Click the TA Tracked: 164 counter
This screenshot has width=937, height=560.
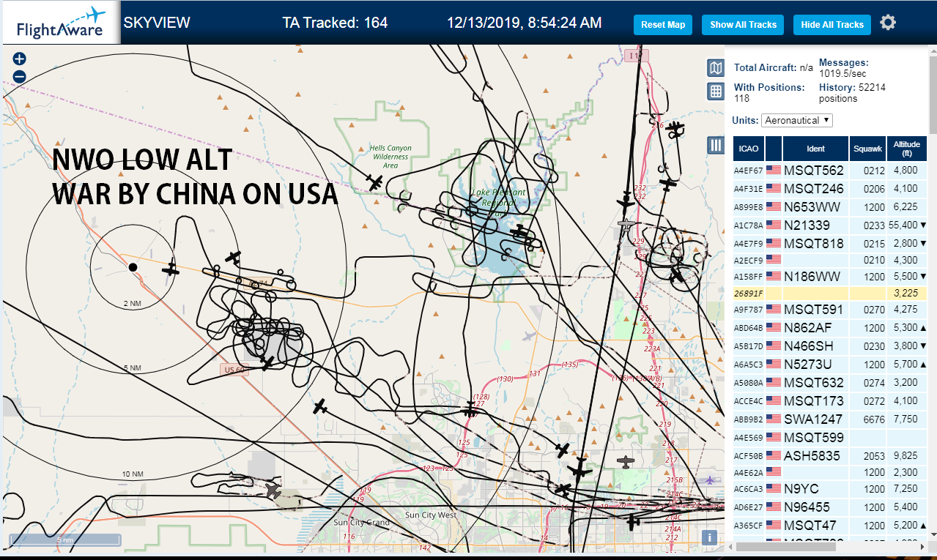click(335, 23)
